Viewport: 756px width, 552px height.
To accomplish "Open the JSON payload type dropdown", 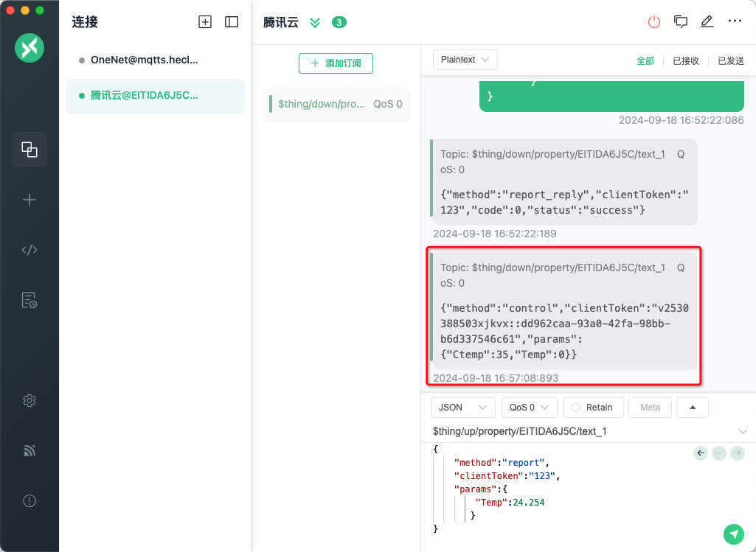I will point(462,408).
